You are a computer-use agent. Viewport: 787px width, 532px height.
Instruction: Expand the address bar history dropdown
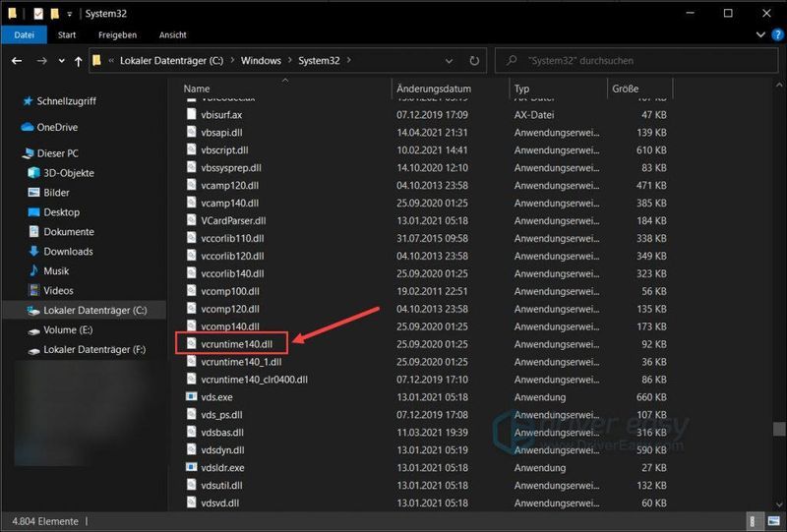[x=449, y=61]
